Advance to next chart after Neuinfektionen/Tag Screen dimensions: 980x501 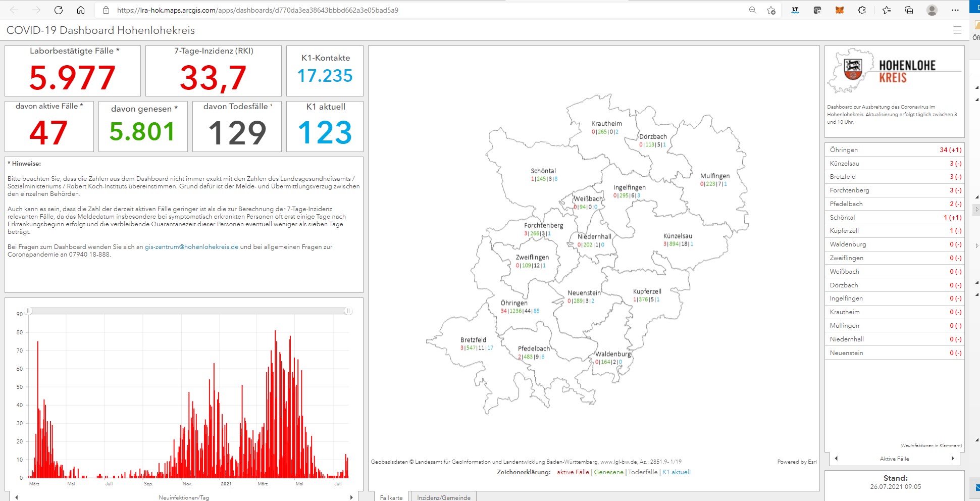(x=351, y=497)
